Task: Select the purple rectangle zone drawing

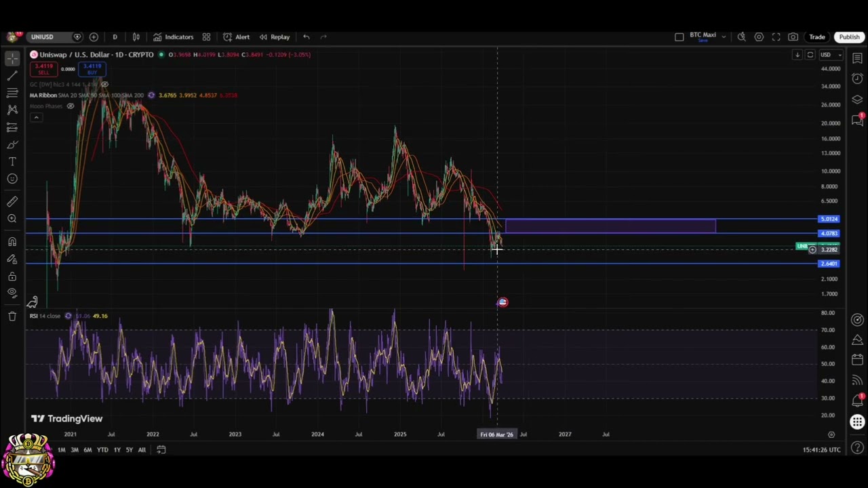Action: tap(610, 226)
